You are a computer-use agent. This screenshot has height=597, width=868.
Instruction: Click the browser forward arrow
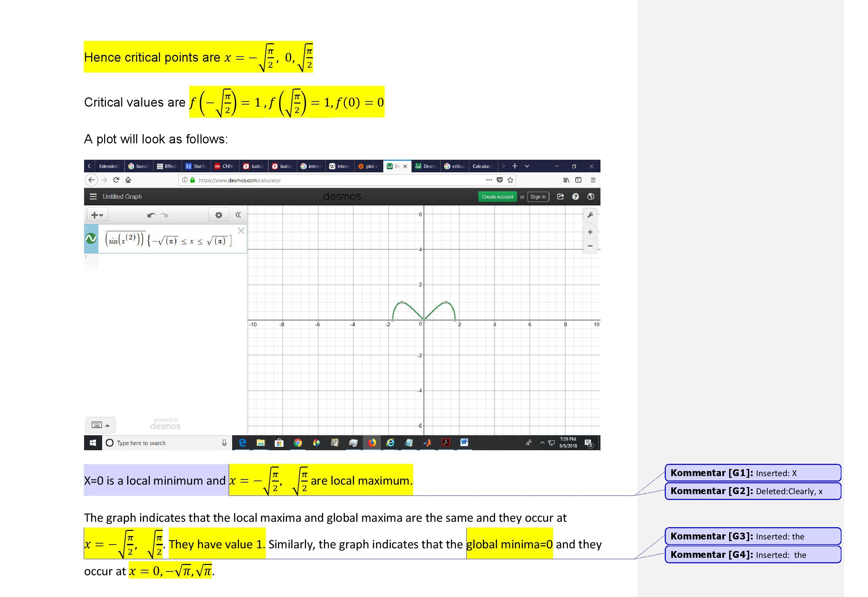(x=104, y=180)
